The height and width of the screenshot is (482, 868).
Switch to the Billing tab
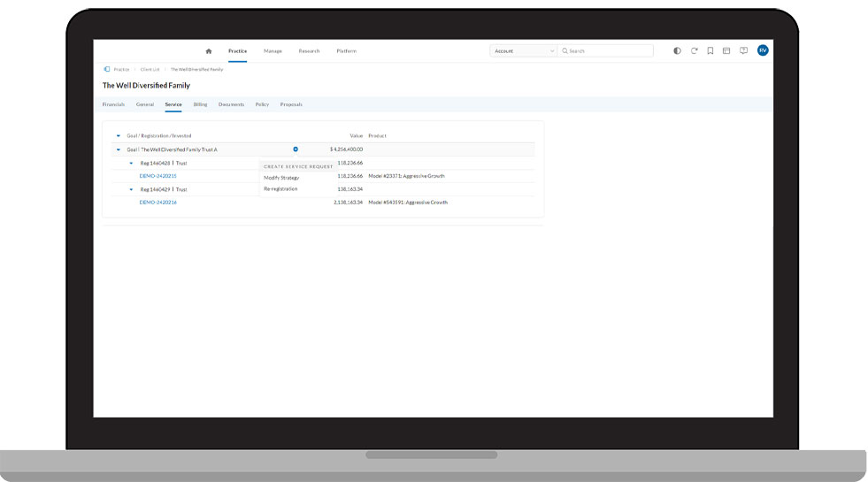coord(200,104)
